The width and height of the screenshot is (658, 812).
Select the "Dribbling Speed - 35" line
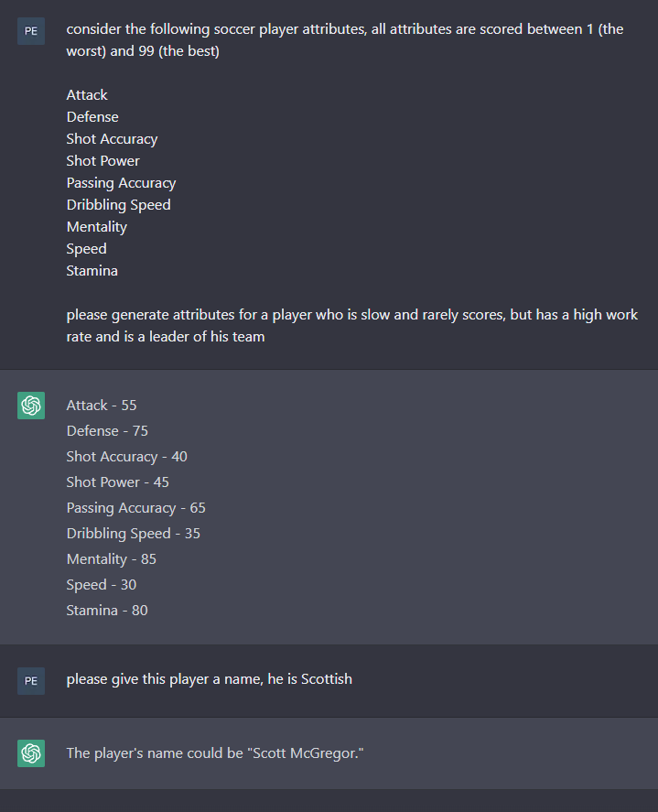tap(133, 534)
